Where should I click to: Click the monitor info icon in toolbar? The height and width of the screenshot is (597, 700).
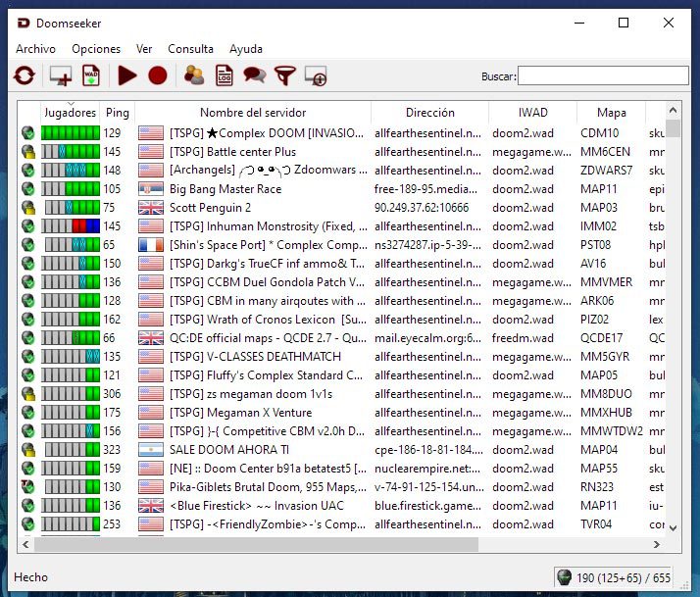316,75
